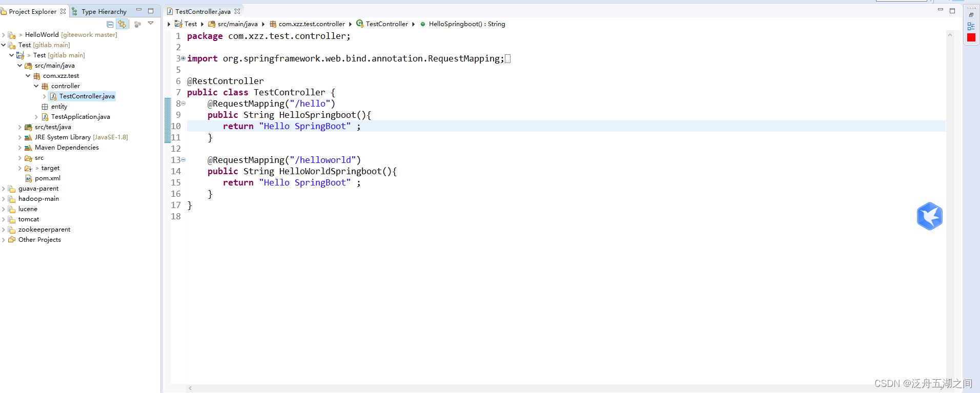Collapse the top-level Test [gitlab main] node
This screenshot has width=980, height=393.
coord(4,45)
